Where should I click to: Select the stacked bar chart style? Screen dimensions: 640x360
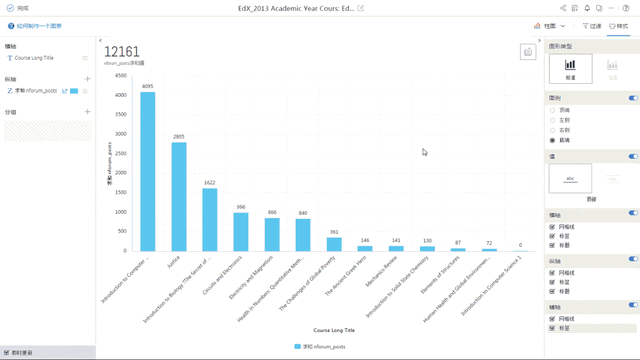point(612,69)
